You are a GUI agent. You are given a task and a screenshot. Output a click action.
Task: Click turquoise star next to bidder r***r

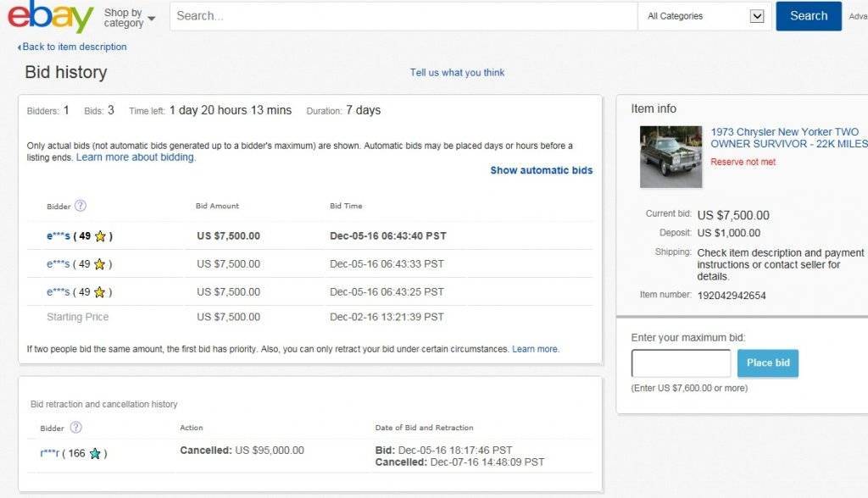point(95,454)
